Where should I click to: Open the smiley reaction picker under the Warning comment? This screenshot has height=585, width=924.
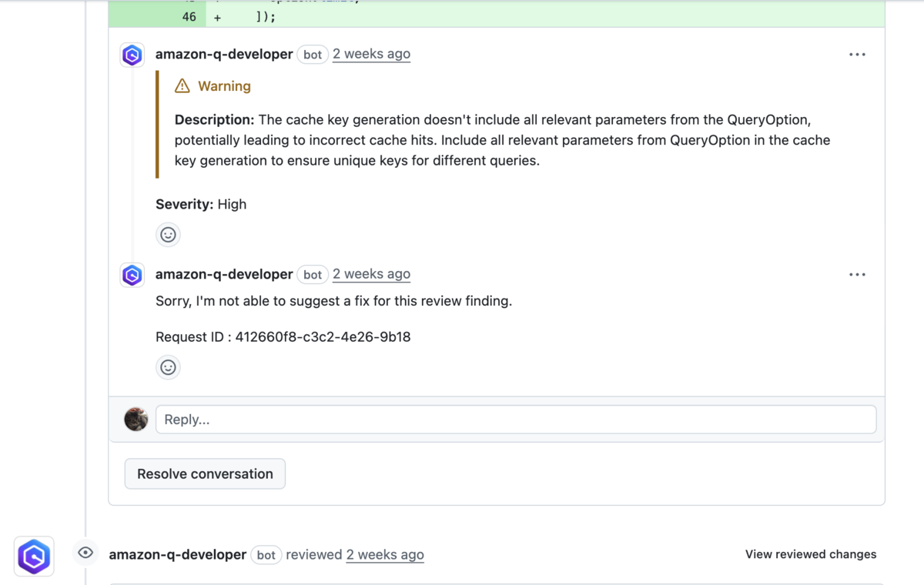168,234
